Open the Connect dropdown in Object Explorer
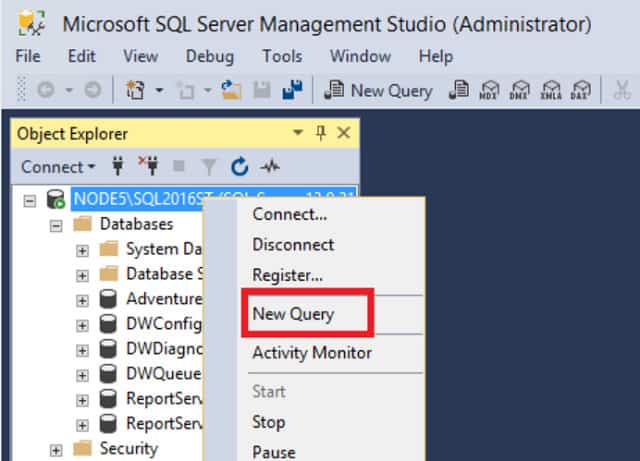Viewport: 640px width, 461px height. (x=58, y=167)
